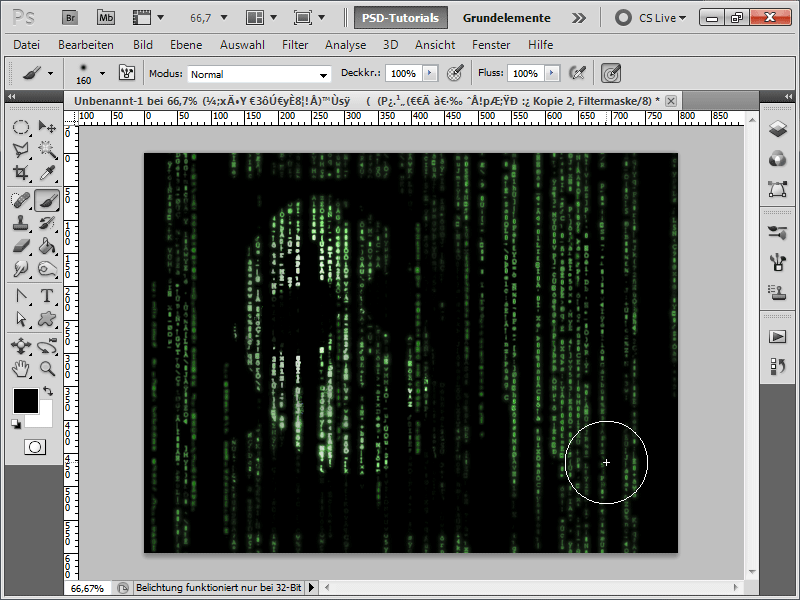This screenshot has width=800, height=600.
Task: Select the Pen tool
Action: [20, 296]
